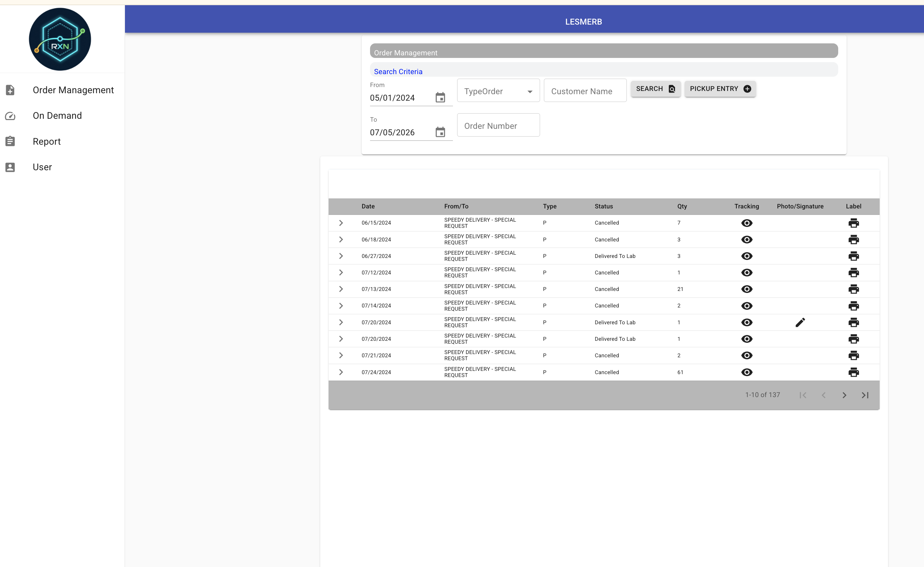
Task: Open the TypeOrder dropdown
Action: coord(498,90)
